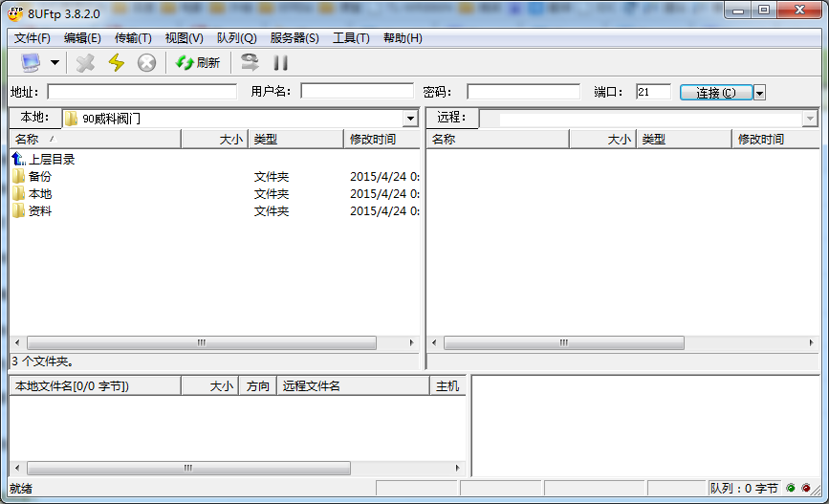Open the 传输(T) menu

tap(133, 38)
